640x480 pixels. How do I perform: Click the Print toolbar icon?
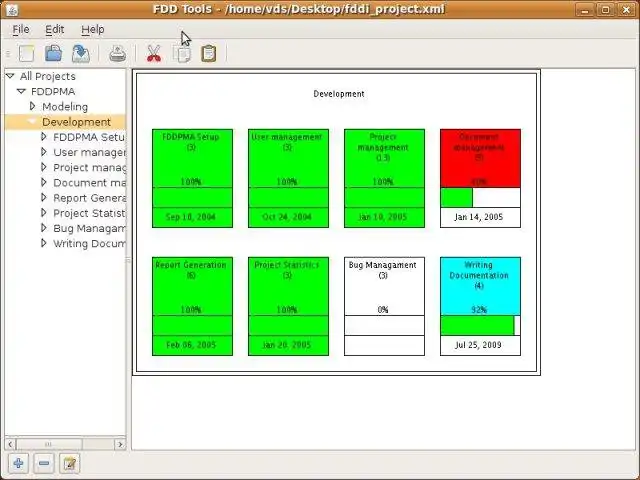118,53
